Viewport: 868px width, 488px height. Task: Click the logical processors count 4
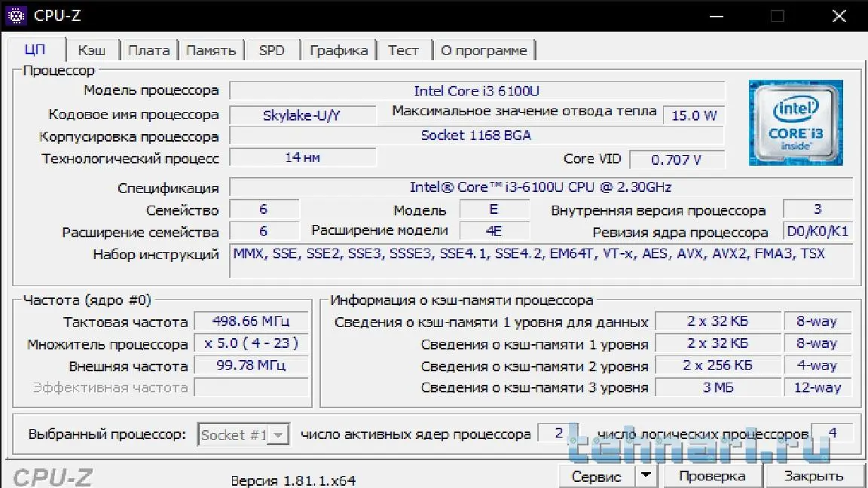(832, 433)
